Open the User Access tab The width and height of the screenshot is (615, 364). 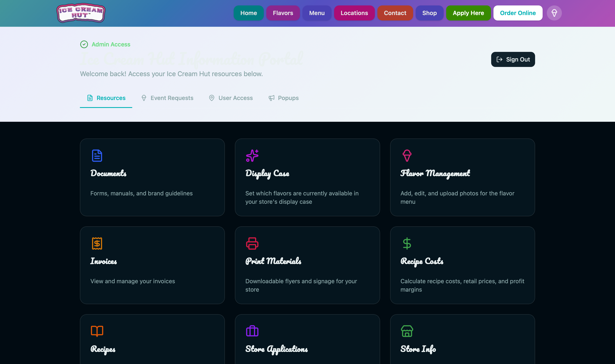pos(231,98)
